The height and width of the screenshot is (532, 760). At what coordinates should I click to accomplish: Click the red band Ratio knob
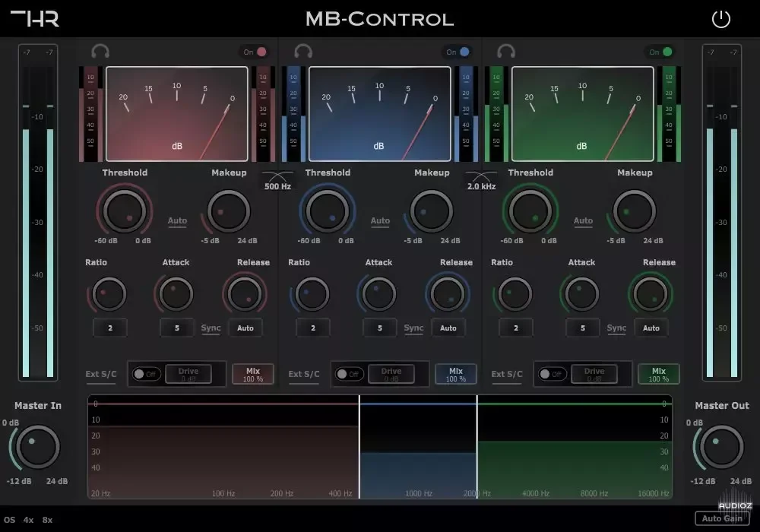109,294
